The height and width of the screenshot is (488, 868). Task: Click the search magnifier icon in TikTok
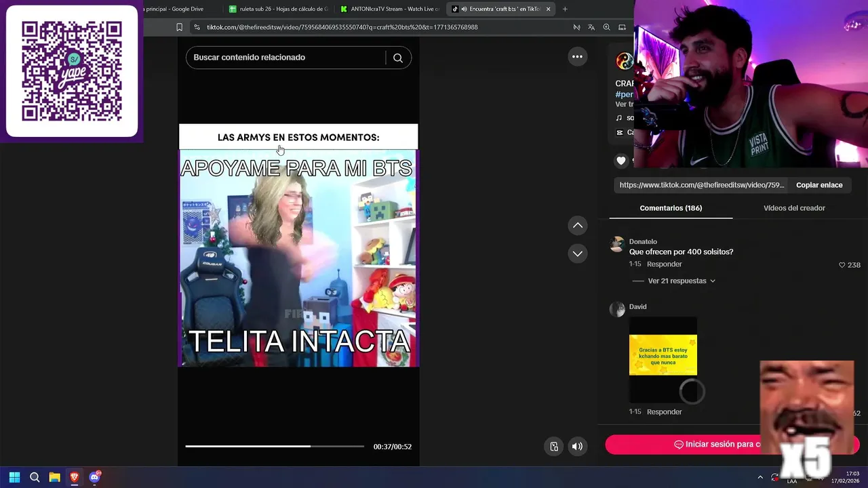tap(398, 58)
